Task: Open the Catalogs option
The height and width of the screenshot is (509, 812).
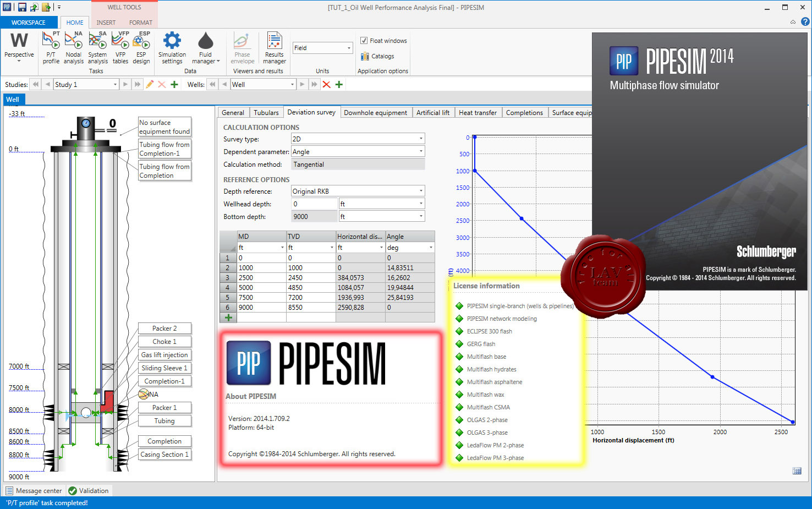Action: coord(377,56)
